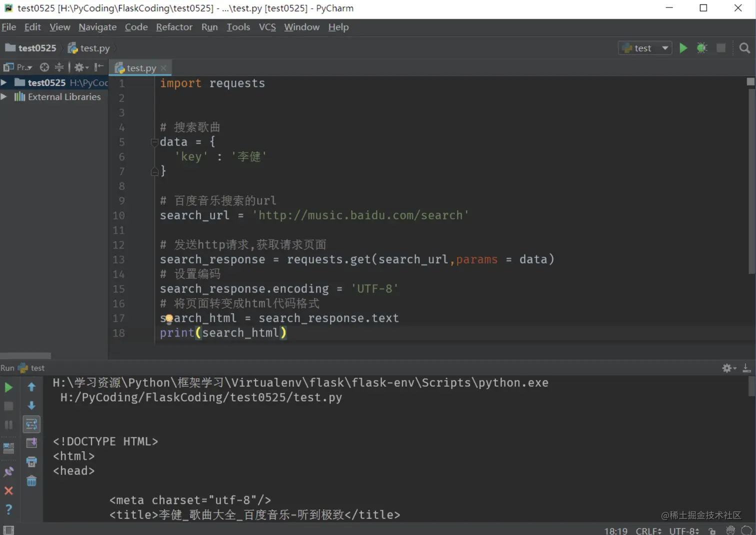Screen dimensions: 756x535
Task: Click the lightbulb intention icon on line 17
Action: pyautogui.click(x=169, y=318)
